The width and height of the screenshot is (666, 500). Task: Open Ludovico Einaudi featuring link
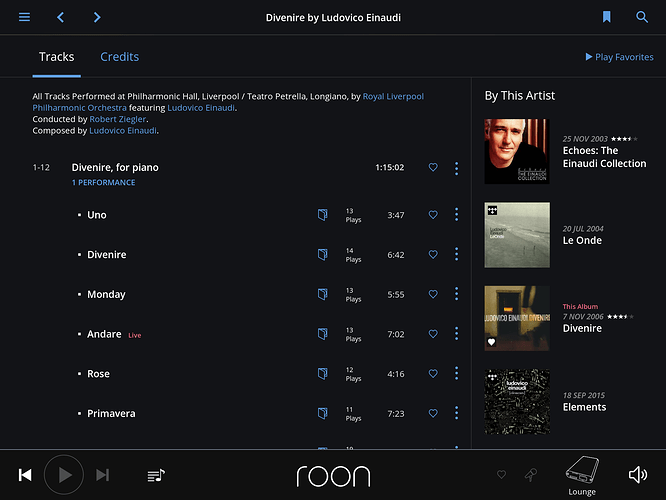(201, 108)
